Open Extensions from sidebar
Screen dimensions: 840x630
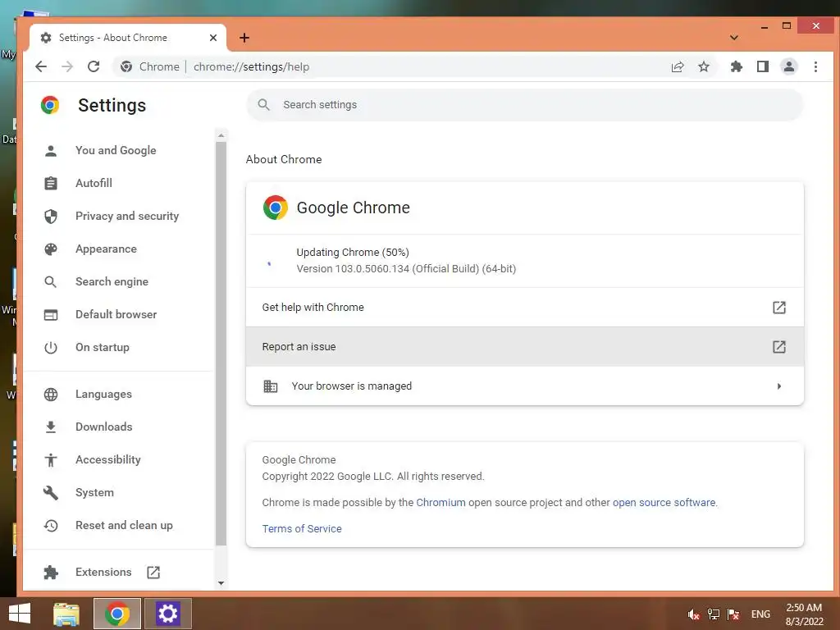(103, 572)
